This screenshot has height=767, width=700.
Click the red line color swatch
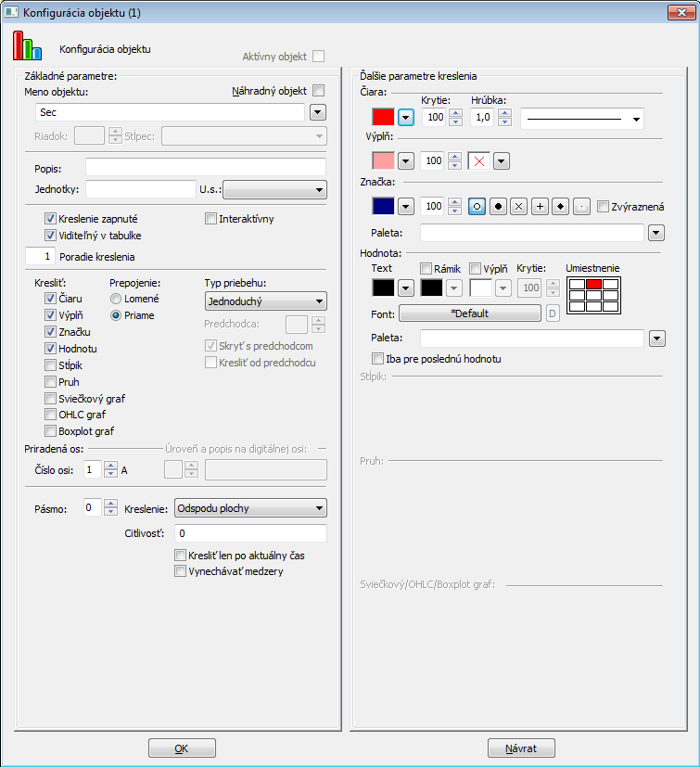click(383, 118)
